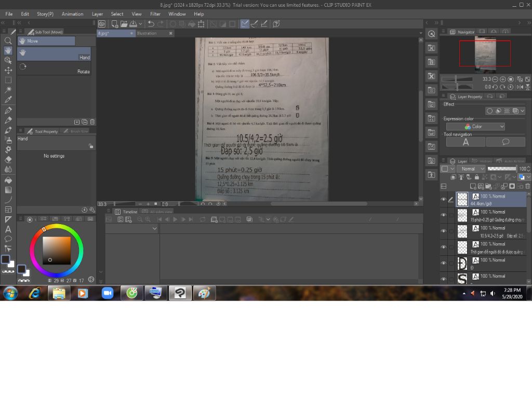Select the Zoom magnifier tool
This screenshot has height=405, width=532.
[8, 41]
